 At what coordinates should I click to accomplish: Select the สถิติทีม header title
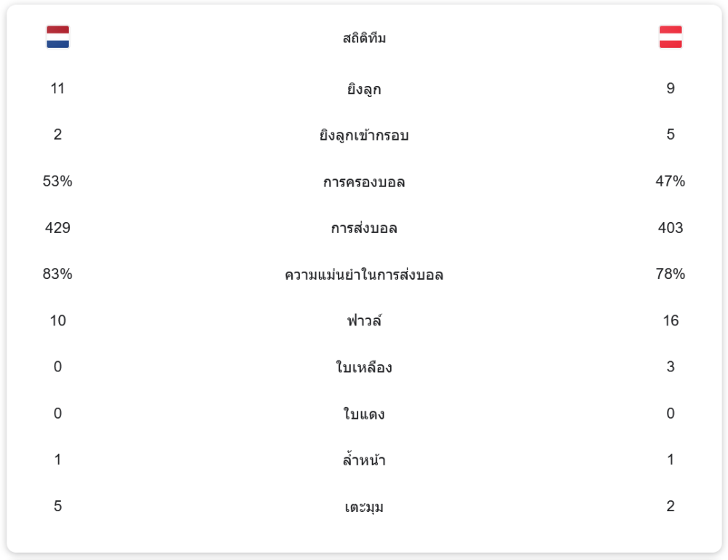click(x=364, y=39)
